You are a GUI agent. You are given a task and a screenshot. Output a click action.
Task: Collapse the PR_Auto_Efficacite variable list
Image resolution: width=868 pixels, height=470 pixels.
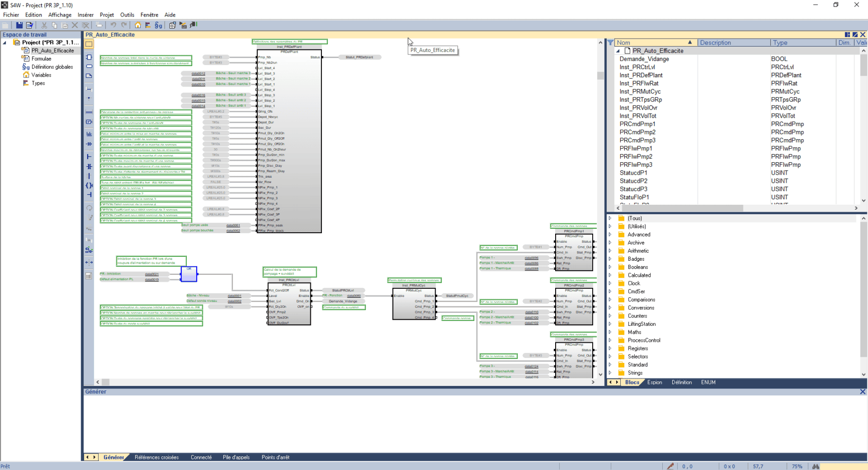(x=619, y=51)
